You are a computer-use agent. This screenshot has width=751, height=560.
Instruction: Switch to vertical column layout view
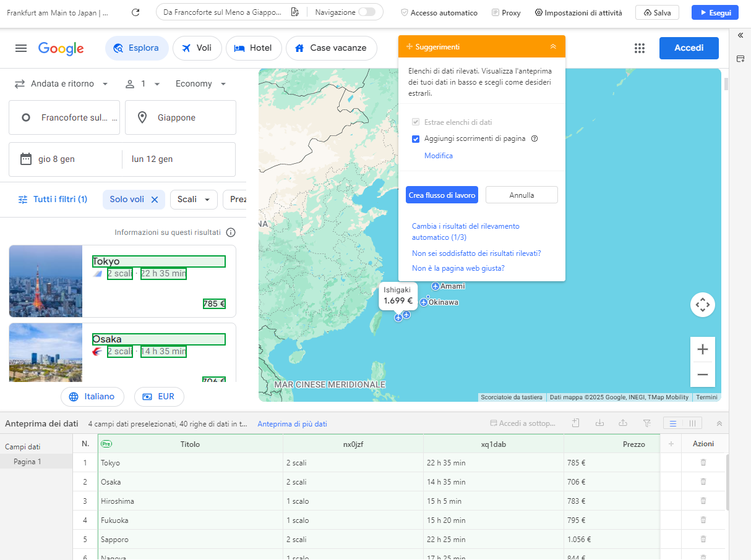click(x=691, y=423)
